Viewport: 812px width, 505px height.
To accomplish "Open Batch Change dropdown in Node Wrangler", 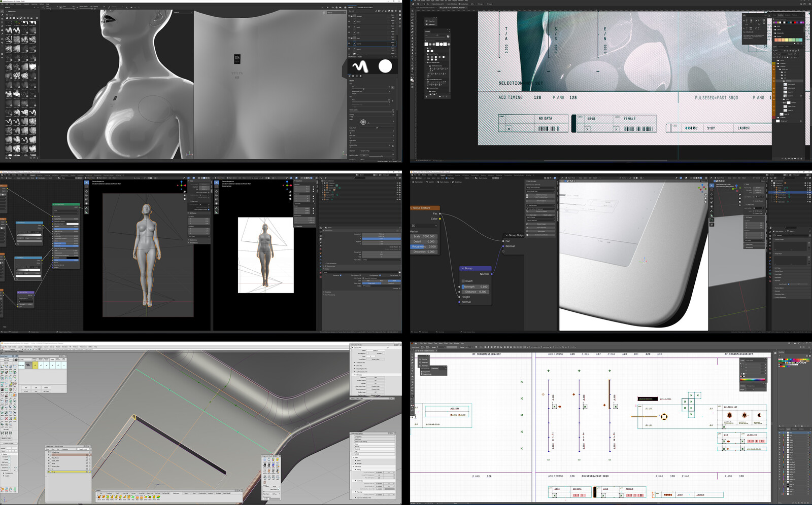I will pyautogui.click(x=540, y=218).
